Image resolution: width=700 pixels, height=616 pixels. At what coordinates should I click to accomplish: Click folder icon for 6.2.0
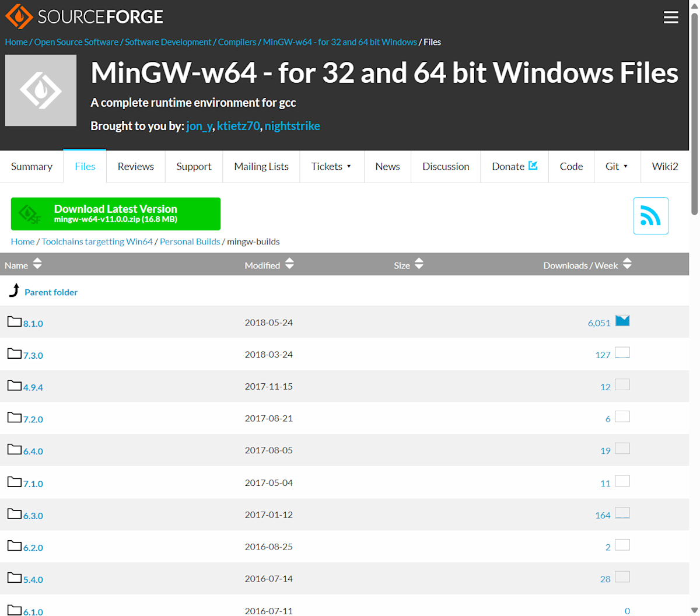coord(15,546)
